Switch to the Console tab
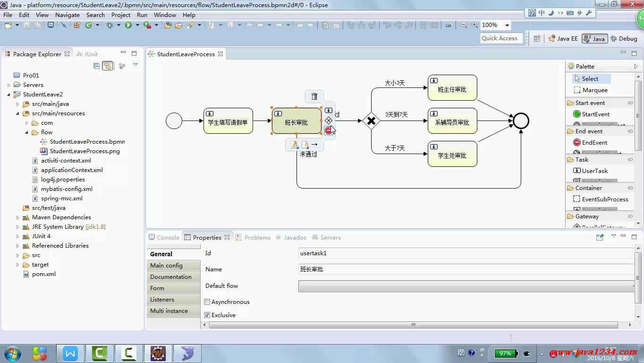 coord(164,237)
